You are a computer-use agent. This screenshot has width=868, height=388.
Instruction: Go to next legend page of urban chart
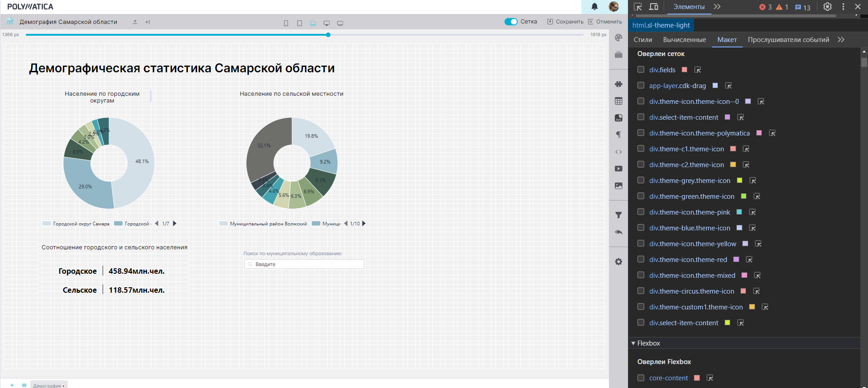click(x=175, y=224)
